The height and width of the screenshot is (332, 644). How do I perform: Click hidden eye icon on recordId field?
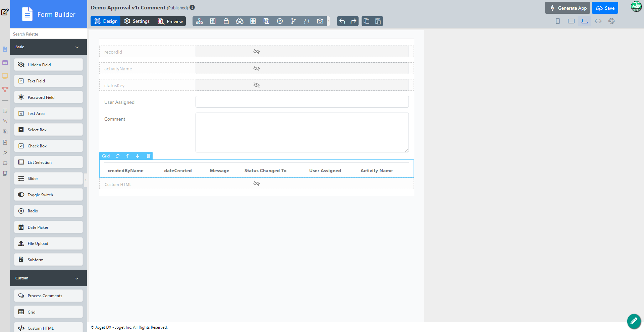coord(257,52)
